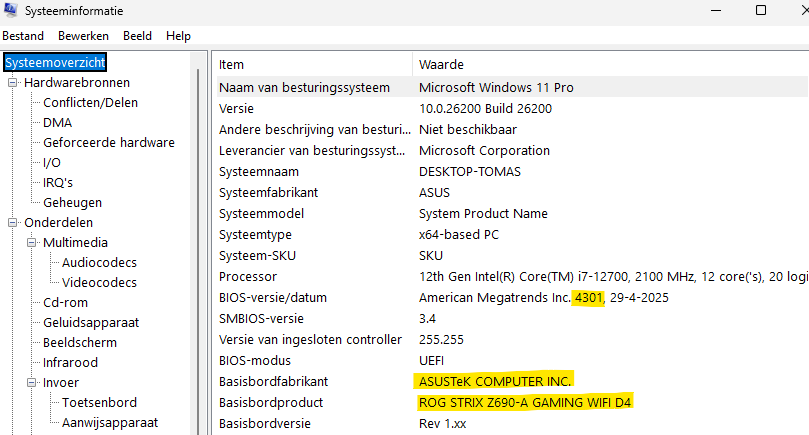Click ROG STRIX Z690-A GAMING WIFI D4 value
Viewport: 809px width, 435px height.
[525, 403]
